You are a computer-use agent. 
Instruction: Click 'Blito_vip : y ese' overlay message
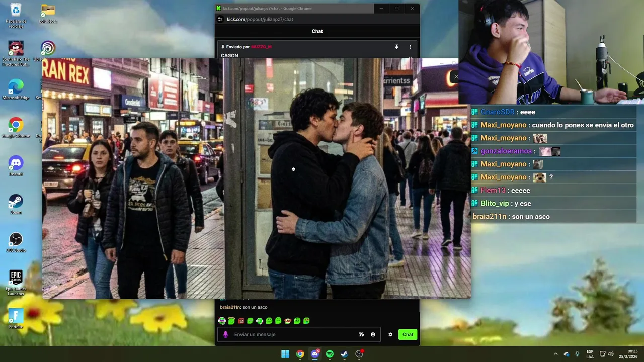point(506,203)
